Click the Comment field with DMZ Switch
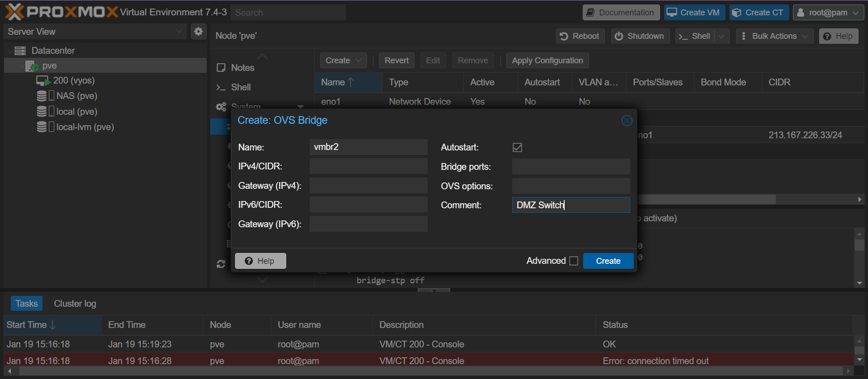The width and height of the screenshot is (868, 379). click(x=571, y=205)
